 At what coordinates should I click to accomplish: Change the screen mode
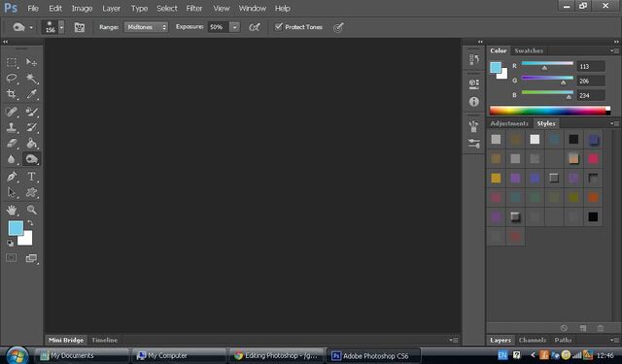tap(31, 258)
